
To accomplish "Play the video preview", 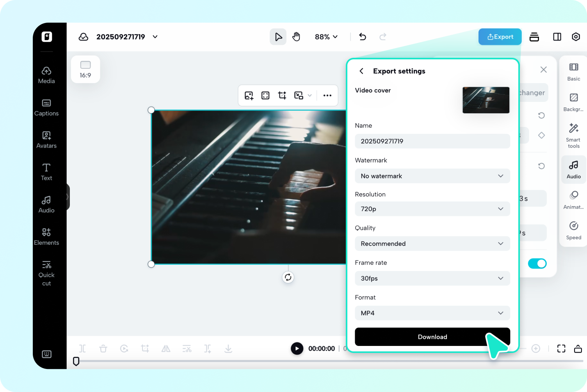I will coord(297,349).
